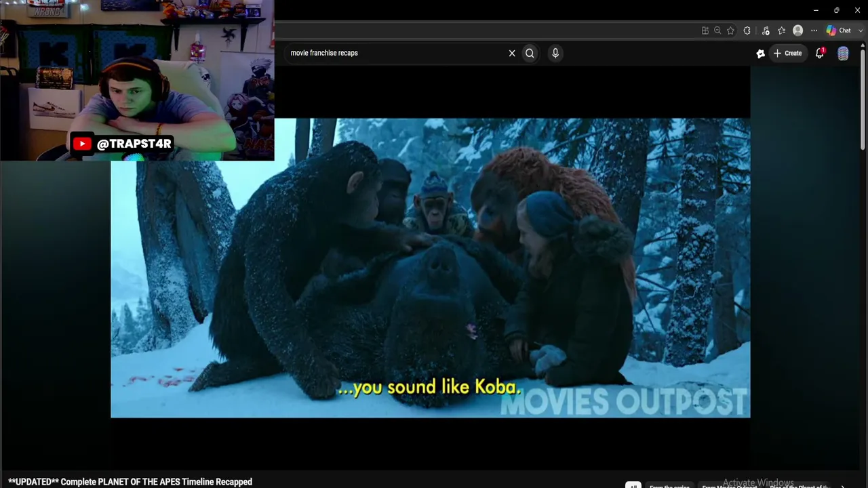Open Copilot Chat in the browser toolbar
868x488 pixels.
839,30
